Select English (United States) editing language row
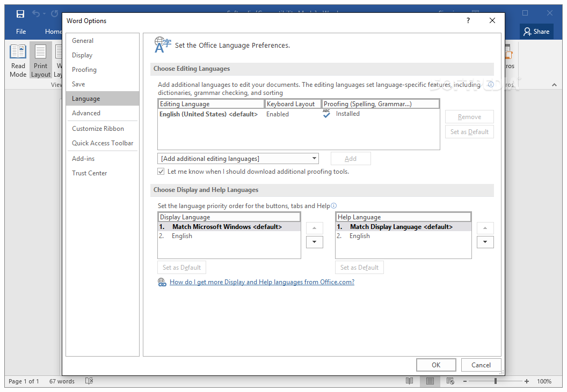 click(x=299, y=114)
